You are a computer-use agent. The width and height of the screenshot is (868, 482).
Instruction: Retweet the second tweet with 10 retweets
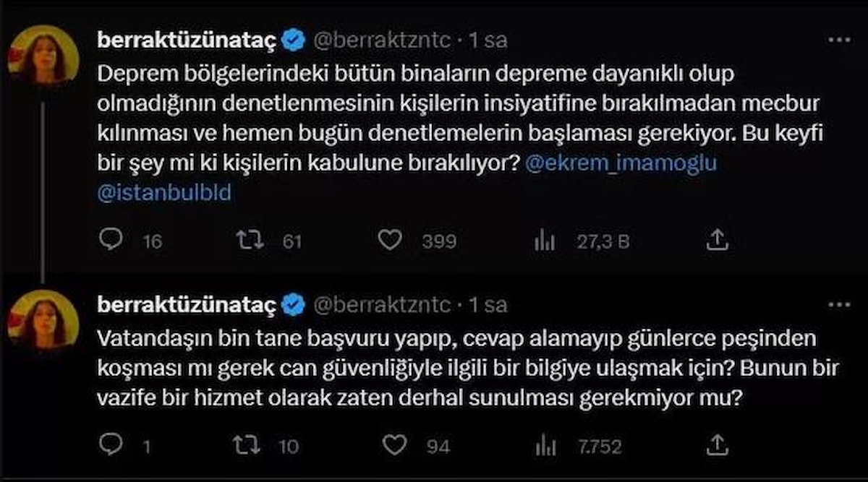point(249,445)
